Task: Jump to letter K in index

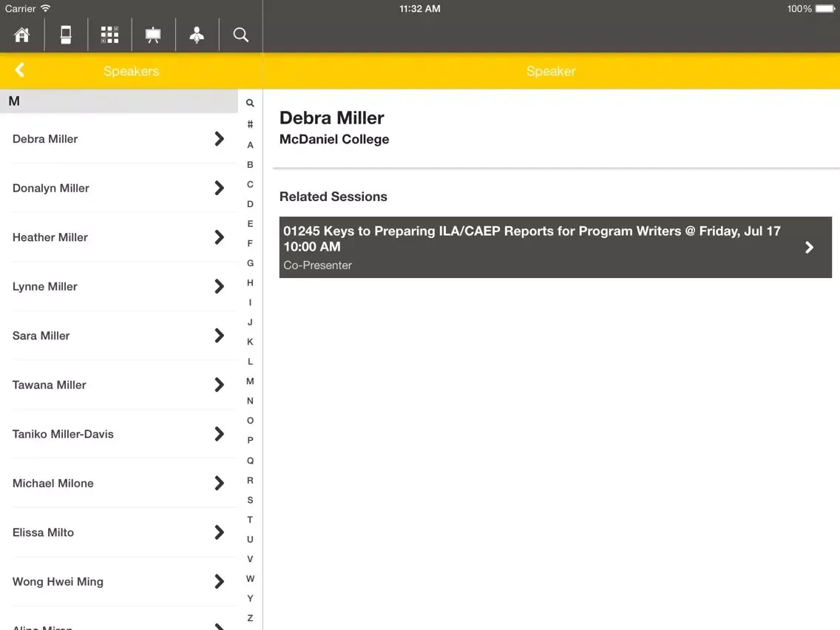Action: (x=250, y=342)
